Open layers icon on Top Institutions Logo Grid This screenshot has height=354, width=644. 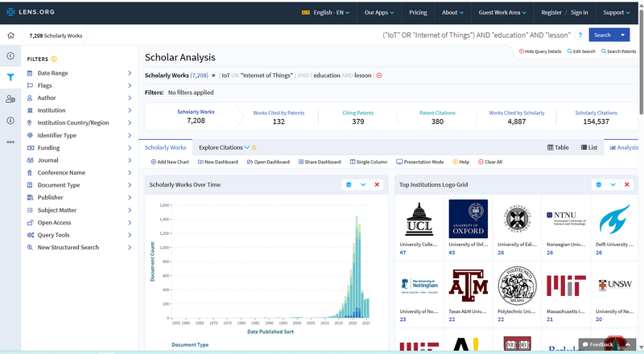coord(598,185)
